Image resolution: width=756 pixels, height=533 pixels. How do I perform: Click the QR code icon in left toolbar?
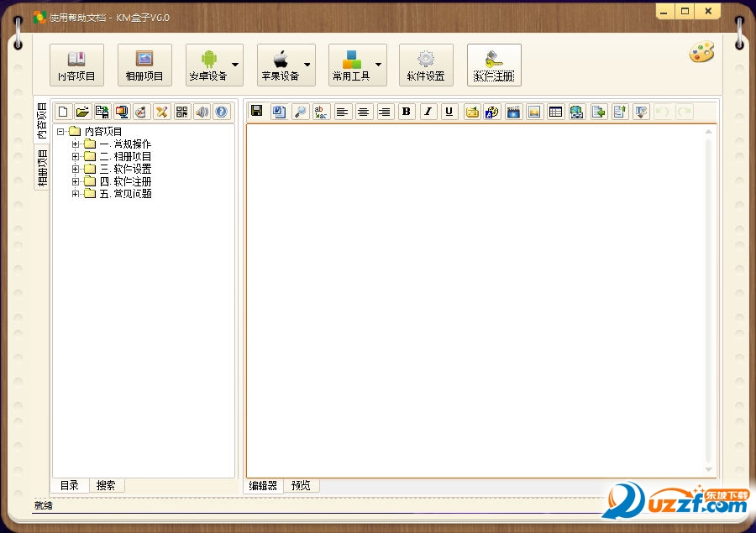[181, 112]
